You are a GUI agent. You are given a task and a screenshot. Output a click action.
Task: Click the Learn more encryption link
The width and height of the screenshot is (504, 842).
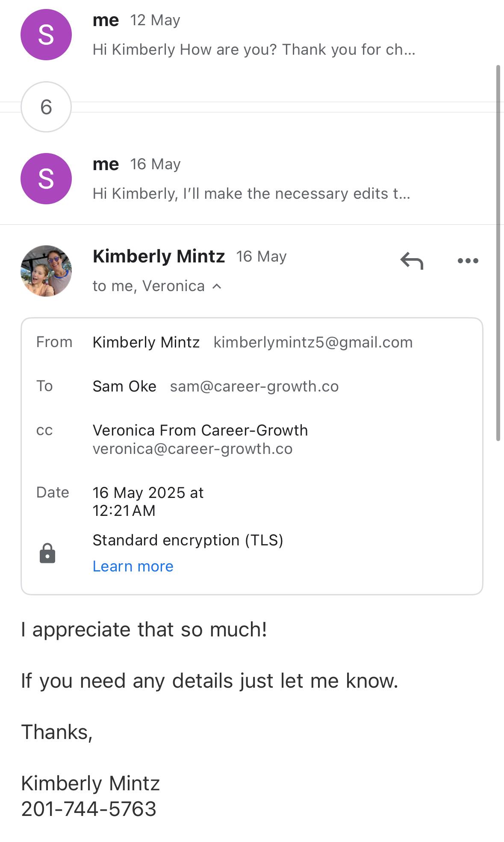(133, 566)
